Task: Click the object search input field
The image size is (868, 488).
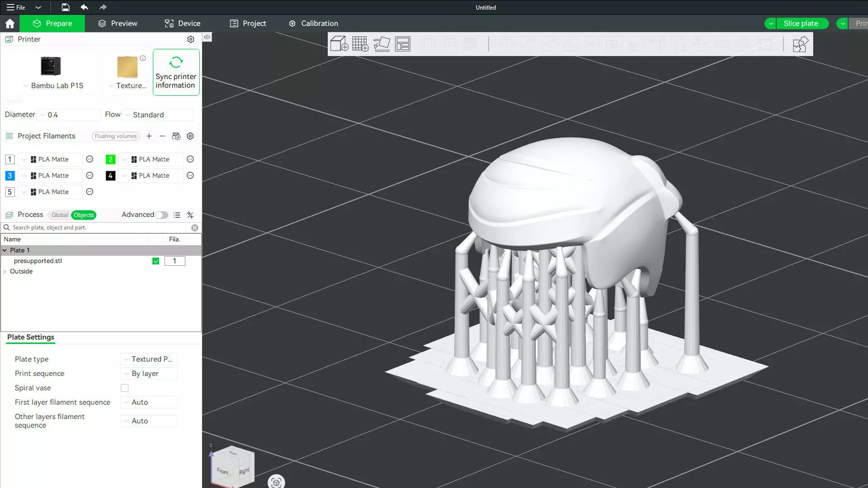Action: 99,228
